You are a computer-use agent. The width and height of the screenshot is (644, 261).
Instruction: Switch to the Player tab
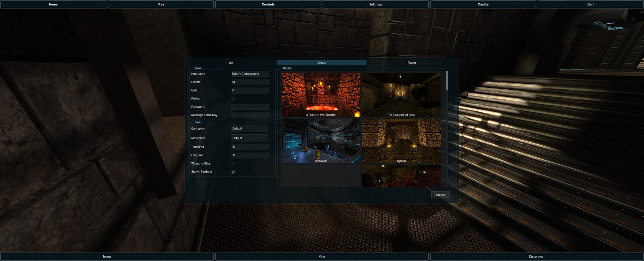click(411, 63)
